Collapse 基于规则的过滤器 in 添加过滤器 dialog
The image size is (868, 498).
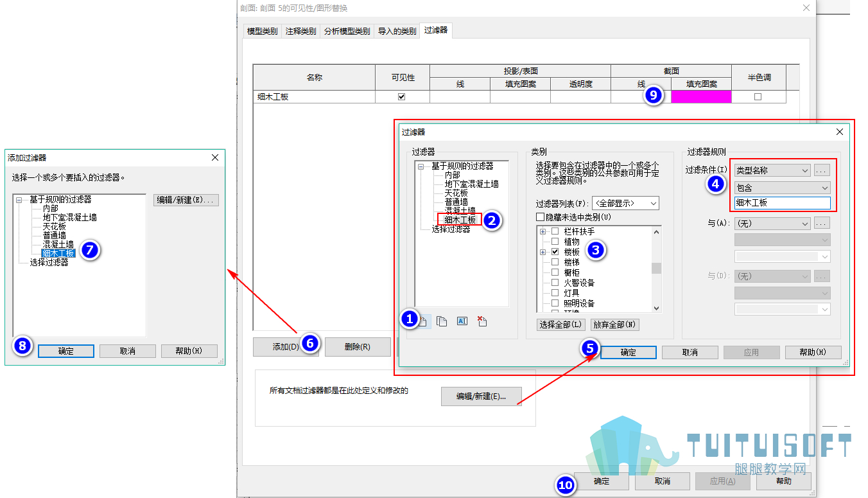pos(19,199)
